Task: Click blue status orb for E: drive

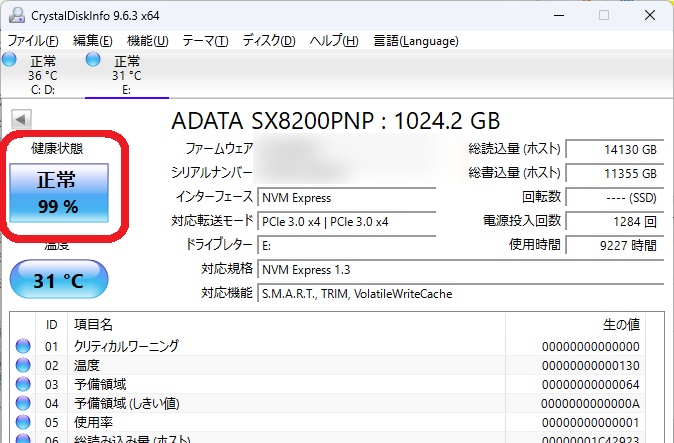Action: [93, 59]
